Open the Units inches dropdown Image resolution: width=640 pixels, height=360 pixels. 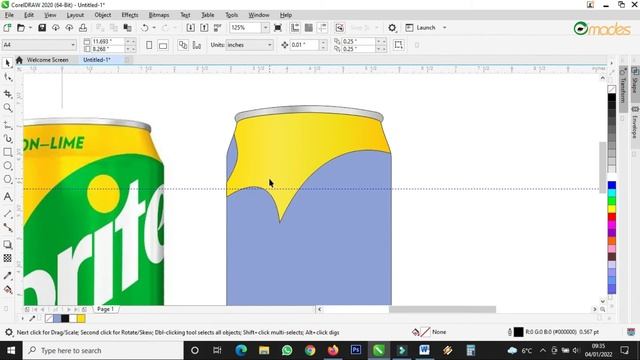[x=270, y=45]
